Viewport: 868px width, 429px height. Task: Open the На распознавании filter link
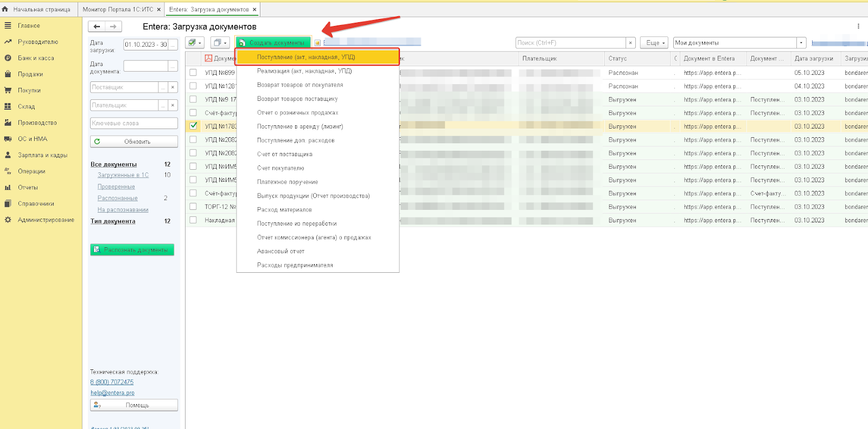pos(123,210)
